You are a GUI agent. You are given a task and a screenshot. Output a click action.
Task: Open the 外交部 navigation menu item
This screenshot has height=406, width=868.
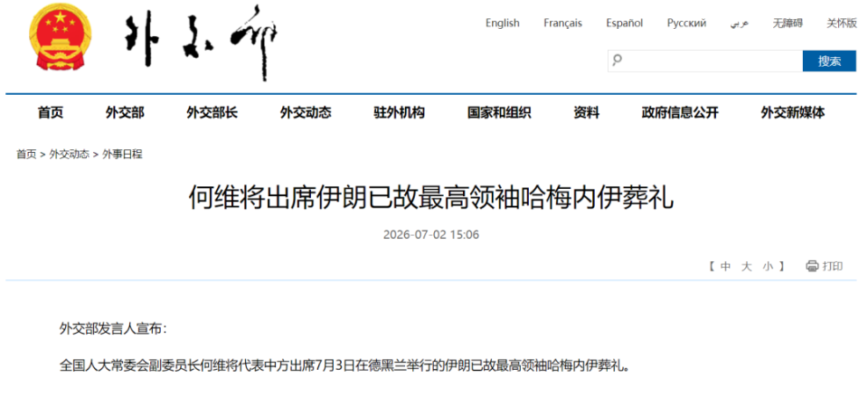125,113
